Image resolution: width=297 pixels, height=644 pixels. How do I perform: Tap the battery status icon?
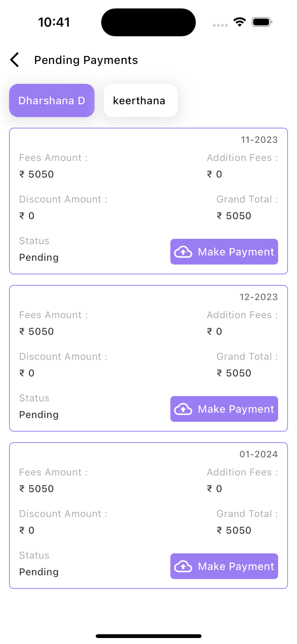click(262, 22)
